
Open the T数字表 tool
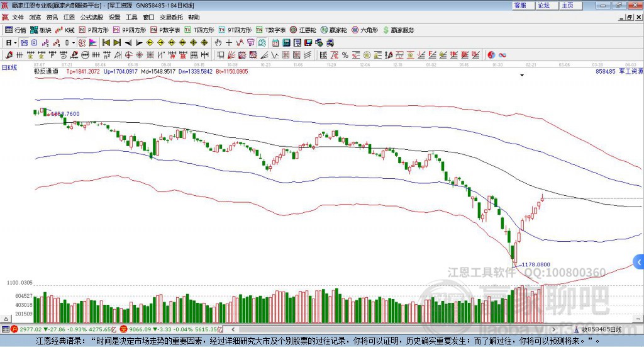point(270,30)
